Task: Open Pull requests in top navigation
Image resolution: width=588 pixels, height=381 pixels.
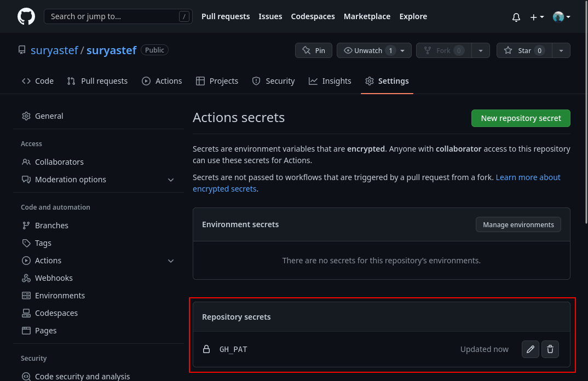Action: (x=226, y=16)
